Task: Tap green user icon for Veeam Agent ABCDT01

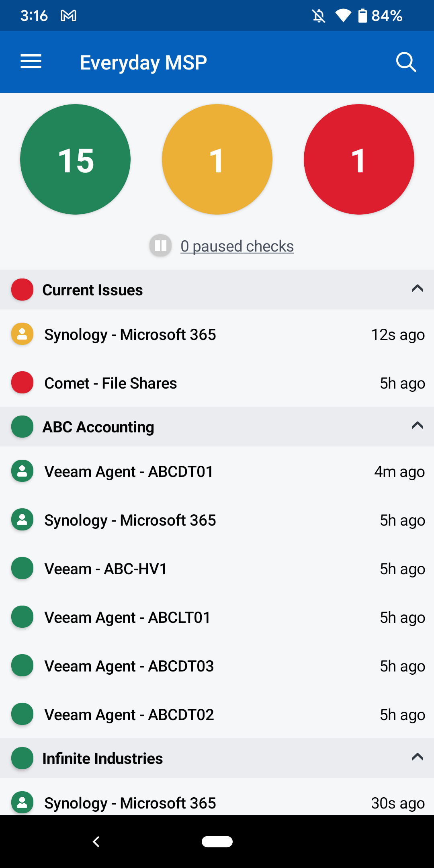Action: (22, 471)
